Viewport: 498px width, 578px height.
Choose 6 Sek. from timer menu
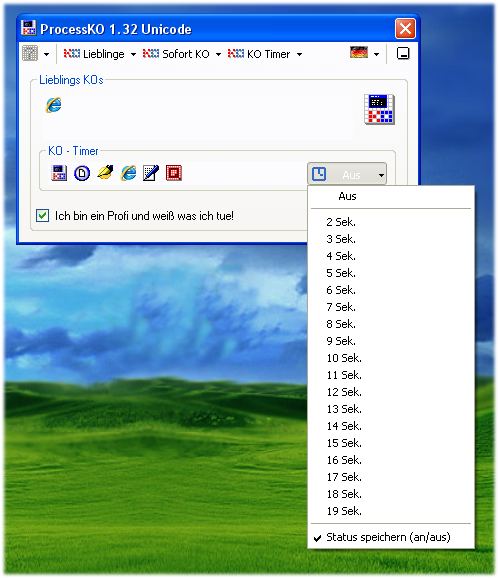391,290
